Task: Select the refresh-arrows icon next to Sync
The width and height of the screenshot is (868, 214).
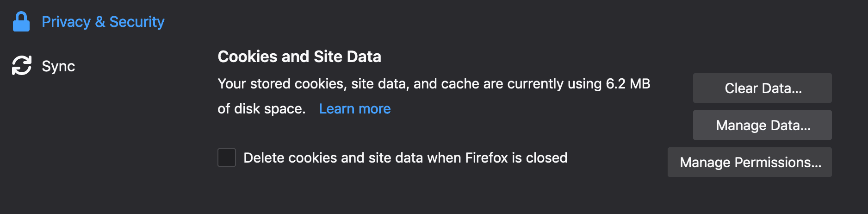Action: [x=22, y=65]
